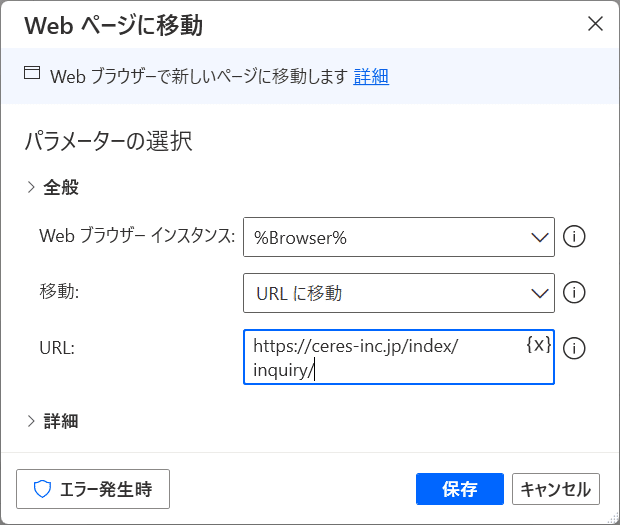Open the %Browser% instance dropdown
620x525 pixels.
point(399,237)
